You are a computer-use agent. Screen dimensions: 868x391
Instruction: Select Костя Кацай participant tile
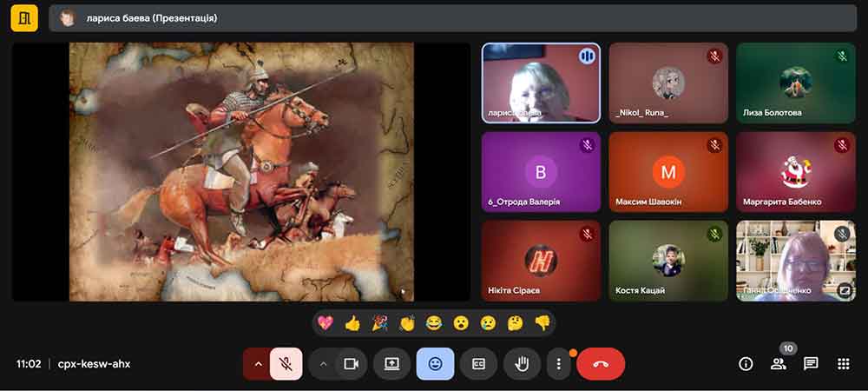click(x=668, y=261)
